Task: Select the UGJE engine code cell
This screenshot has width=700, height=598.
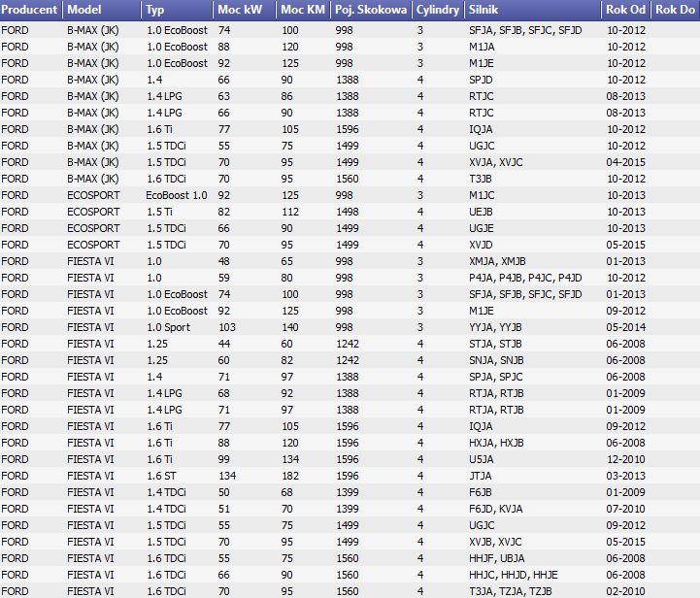Action: tap(482, 228)
